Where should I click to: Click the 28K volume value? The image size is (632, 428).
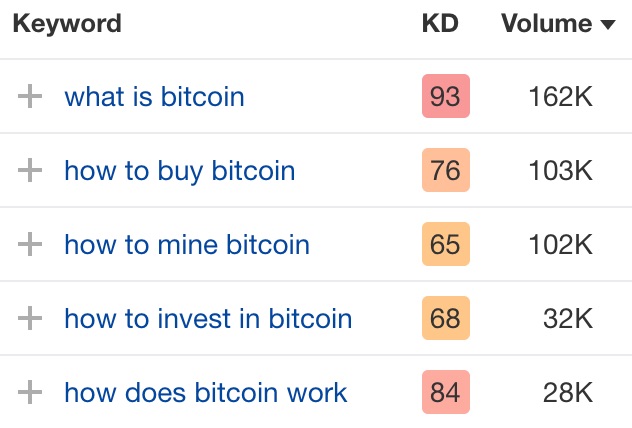click(568, 393)
